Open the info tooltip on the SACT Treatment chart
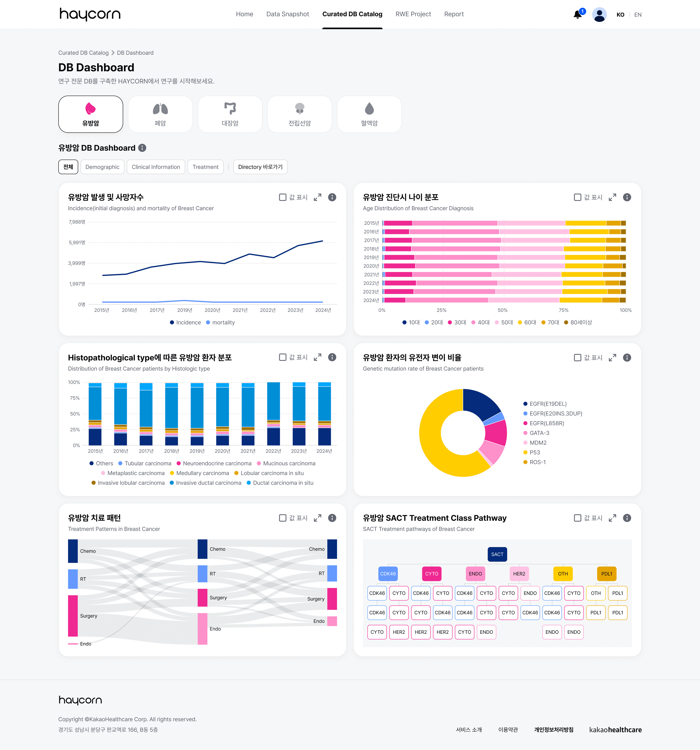Image resolution: width=700 pixels, height=750 pixels. [x=627, y=518]
